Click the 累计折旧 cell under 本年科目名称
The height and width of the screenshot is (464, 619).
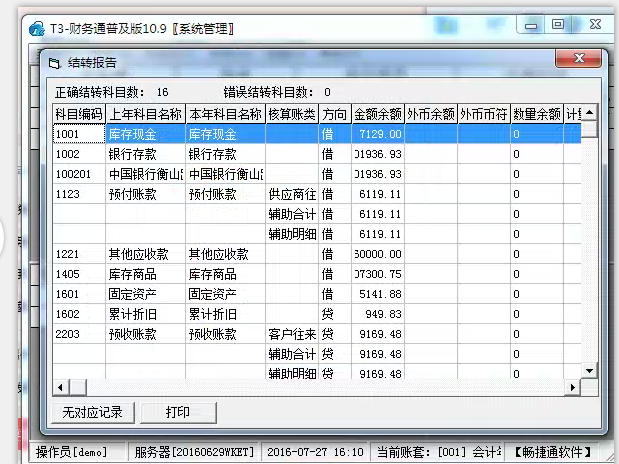click(225, 314)
